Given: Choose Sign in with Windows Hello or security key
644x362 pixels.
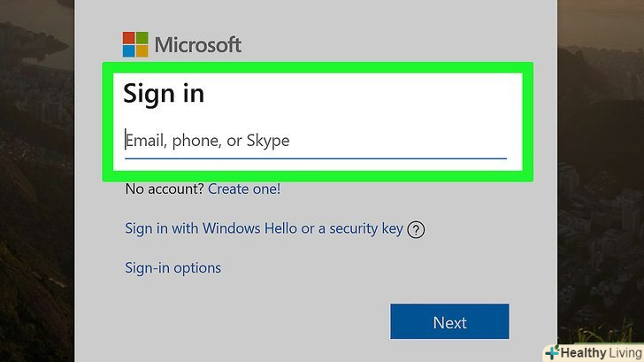Looking at the screenshot, I should coord(264,228).
